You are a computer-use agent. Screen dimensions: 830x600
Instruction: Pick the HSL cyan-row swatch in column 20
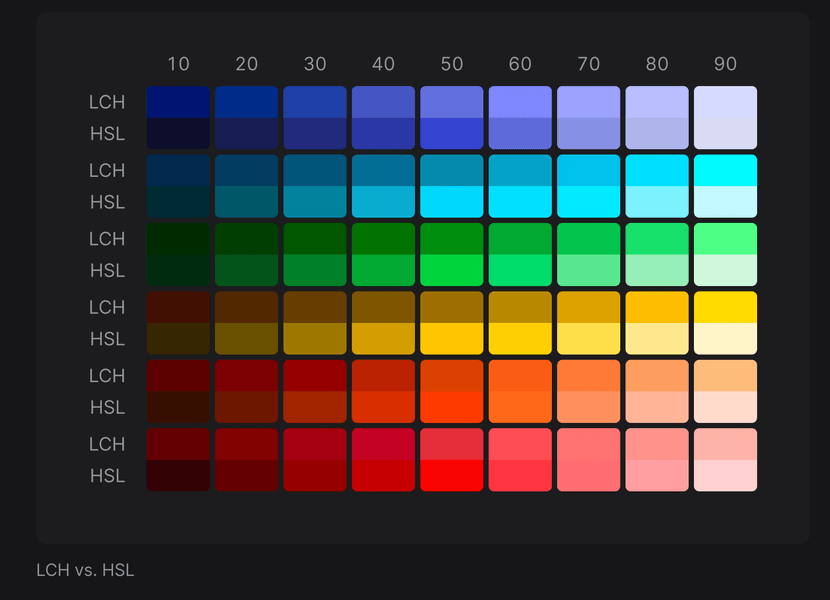click(x=247, y=202)
